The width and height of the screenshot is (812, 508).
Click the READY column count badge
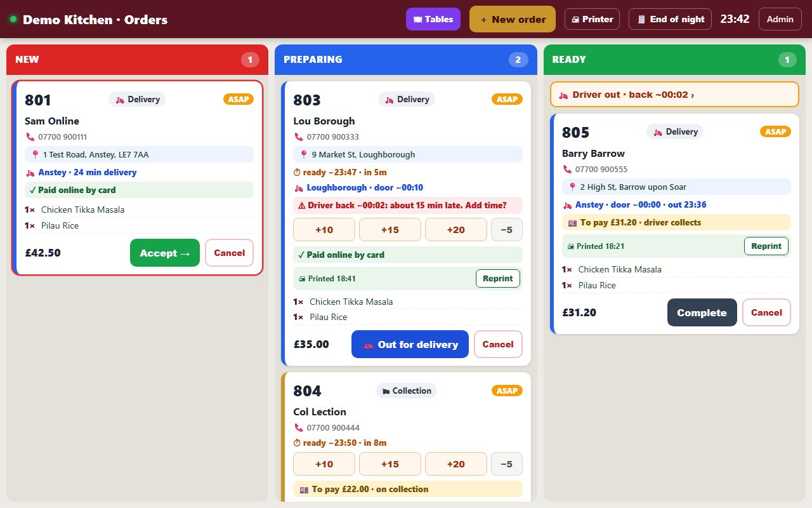tap(787, 60)
